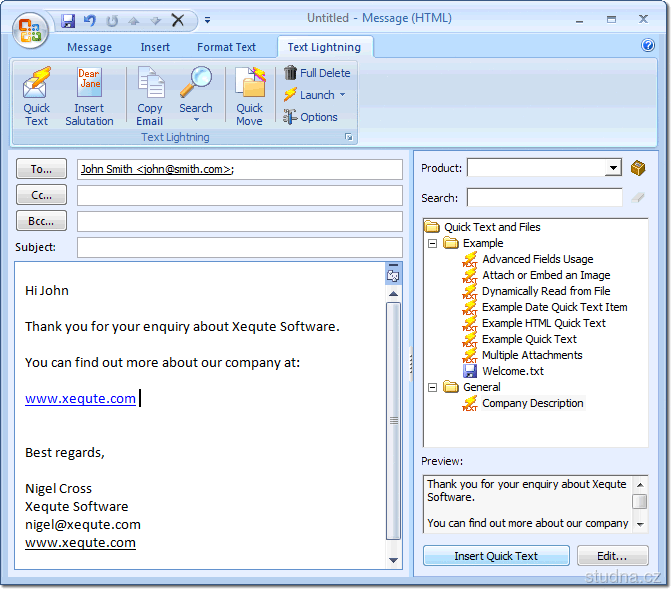671x589 pixels.
Task: Collapse the General folder in tree
Action: click(432, 387)
